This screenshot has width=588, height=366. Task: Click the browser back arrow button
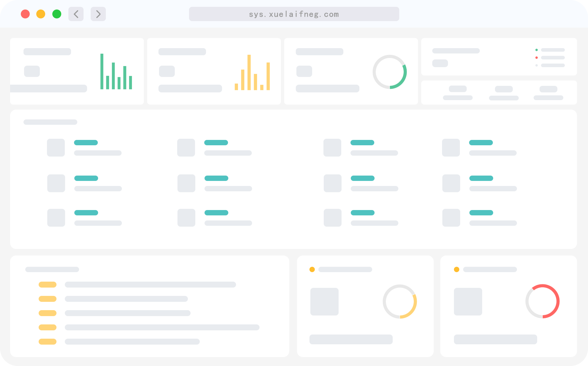(76, 14)
